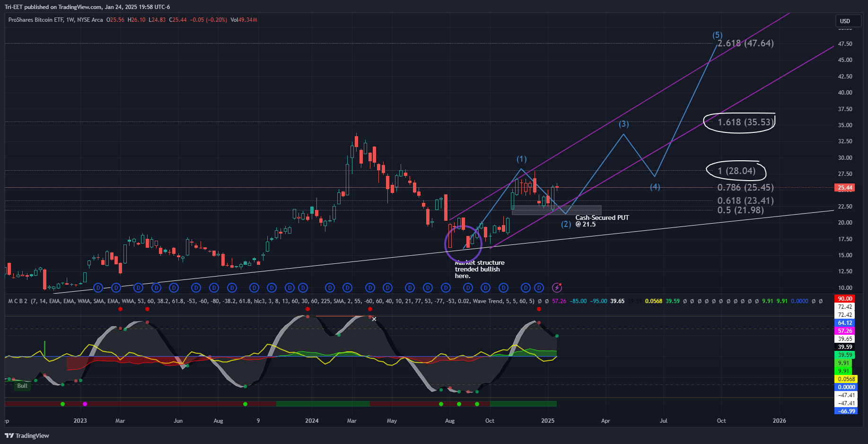The height and width of the screenshot is (444, 868).
Task: Open the TradingView logo link
Action: coord(27,435)
